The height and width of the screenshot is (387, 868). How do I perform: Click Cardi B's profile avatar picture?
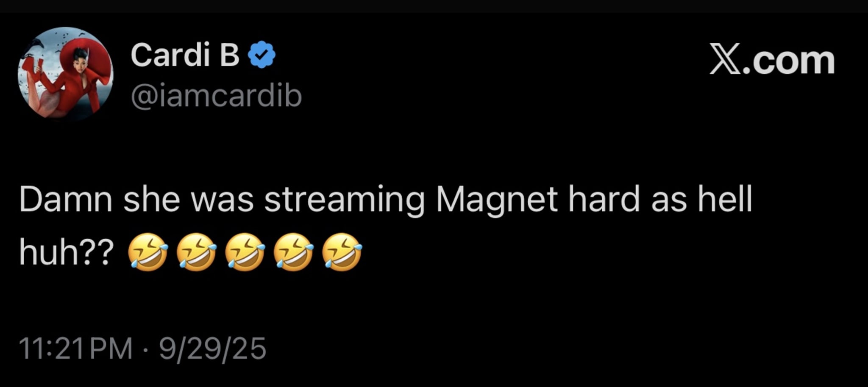65,74
